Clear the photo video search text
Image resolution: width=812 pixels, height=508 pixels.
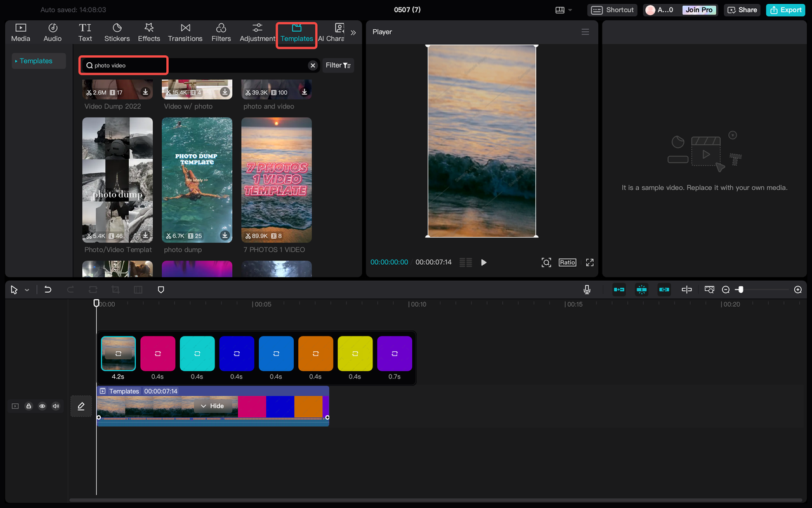313,65
